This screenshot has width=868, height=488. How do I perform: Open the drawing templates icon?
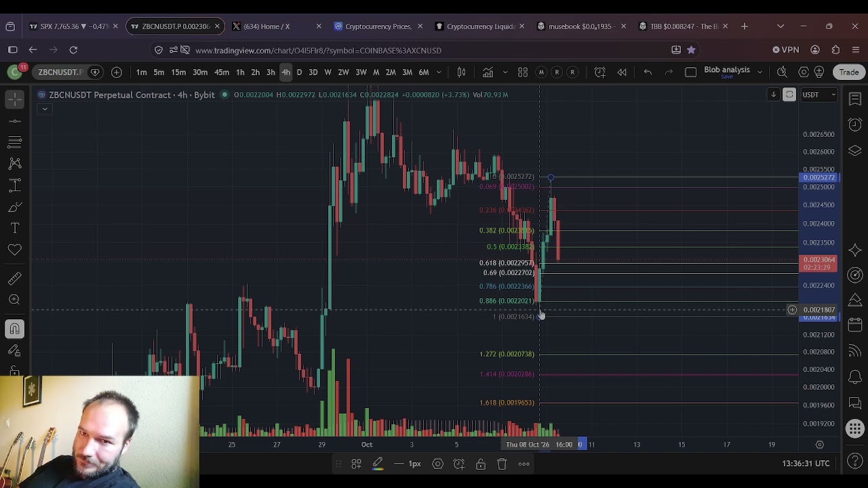[356, 464]
